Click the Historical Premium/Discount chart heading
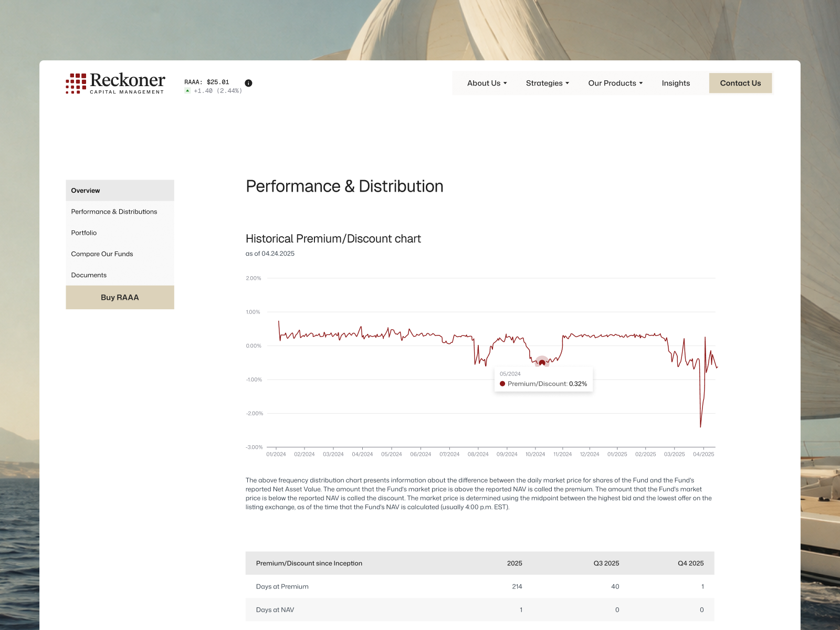This screenshot has height=630, width=840. click(333, 239)
